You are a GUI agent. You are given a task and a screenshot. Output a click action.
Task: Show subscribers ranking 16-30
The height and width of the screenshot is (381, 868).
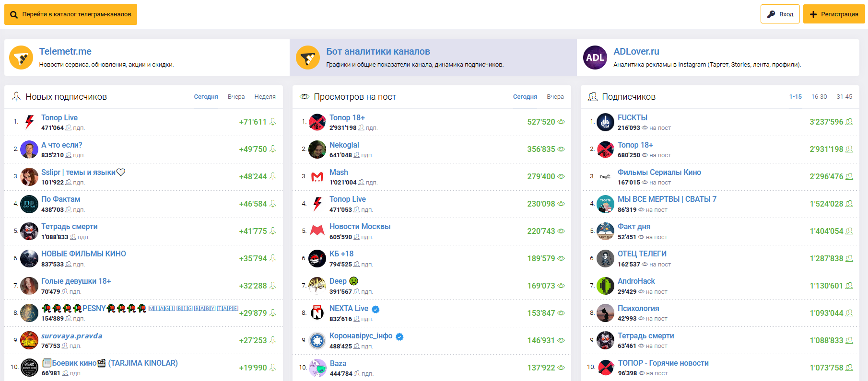coord(819,97)
